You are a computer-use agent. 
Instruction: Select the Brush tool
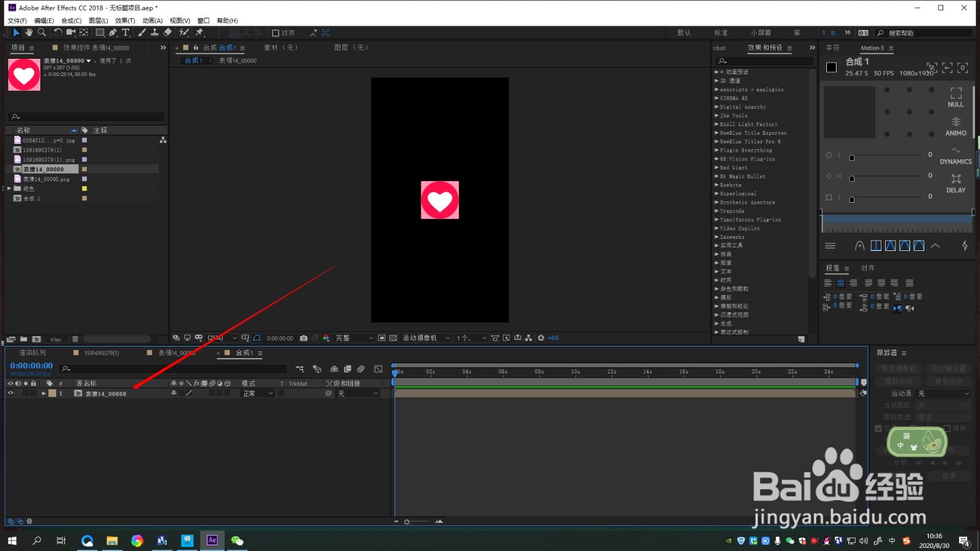tap(142, 32)
